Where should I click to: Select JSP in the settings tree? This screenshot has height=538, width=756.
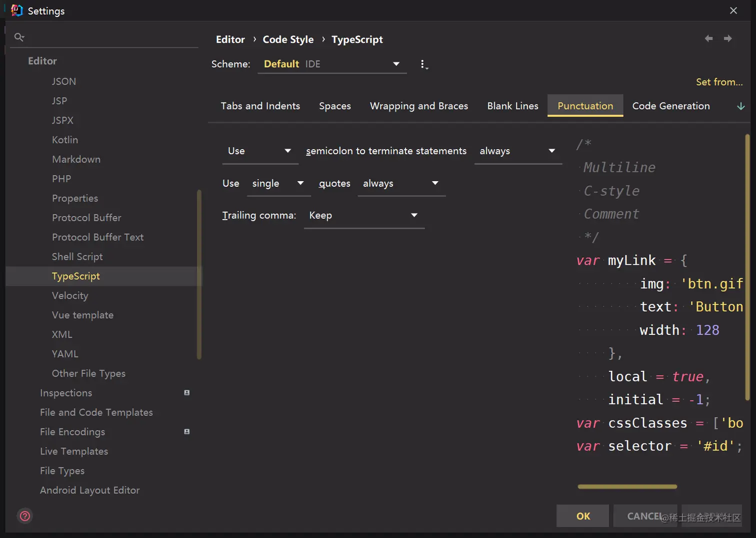click(59, 101)
